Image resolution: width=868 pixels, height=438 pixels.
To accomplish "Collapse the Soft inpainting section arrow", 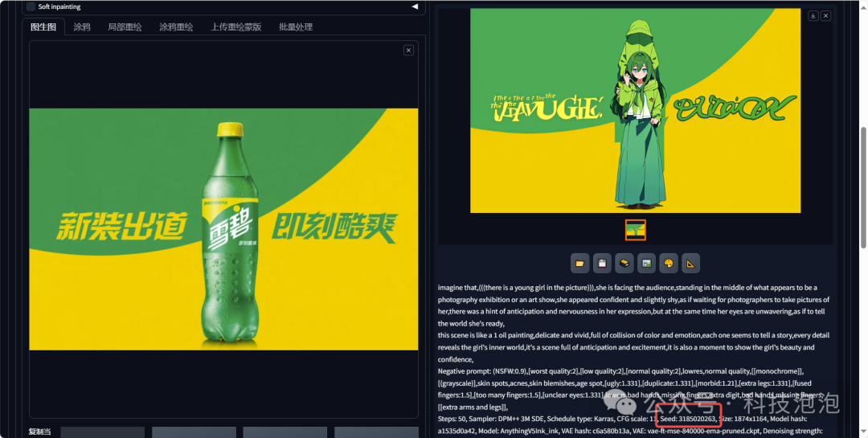I will coord(415,6).
